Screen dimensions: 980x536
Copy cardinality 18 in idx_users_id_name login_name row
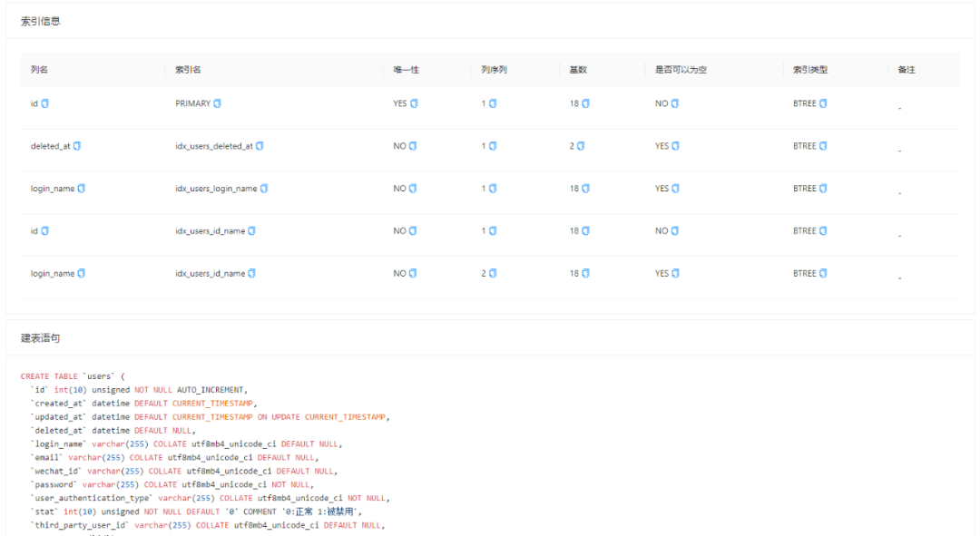[585, 274]
